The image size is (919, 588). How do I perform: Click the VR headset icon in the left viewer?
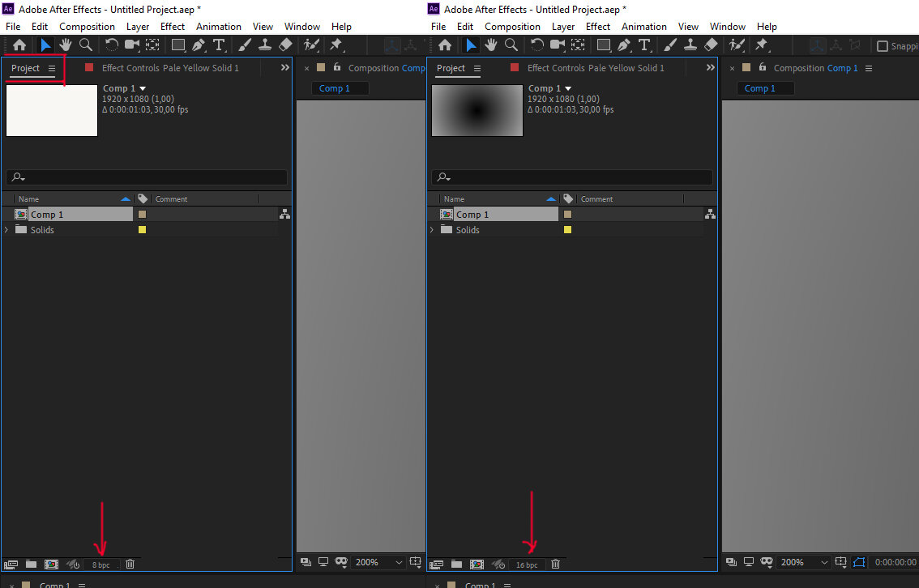point(341,561)
